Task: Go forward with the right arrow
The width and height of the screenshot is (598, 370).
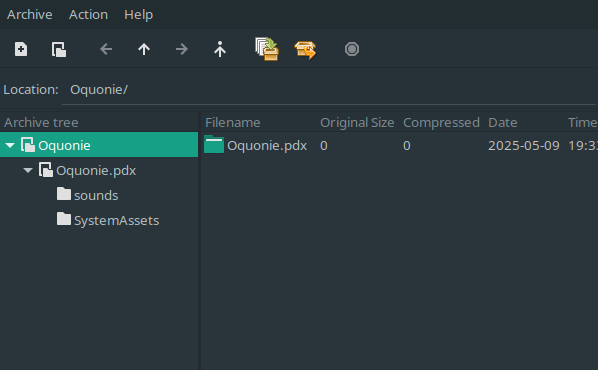Action: (182, 49)
